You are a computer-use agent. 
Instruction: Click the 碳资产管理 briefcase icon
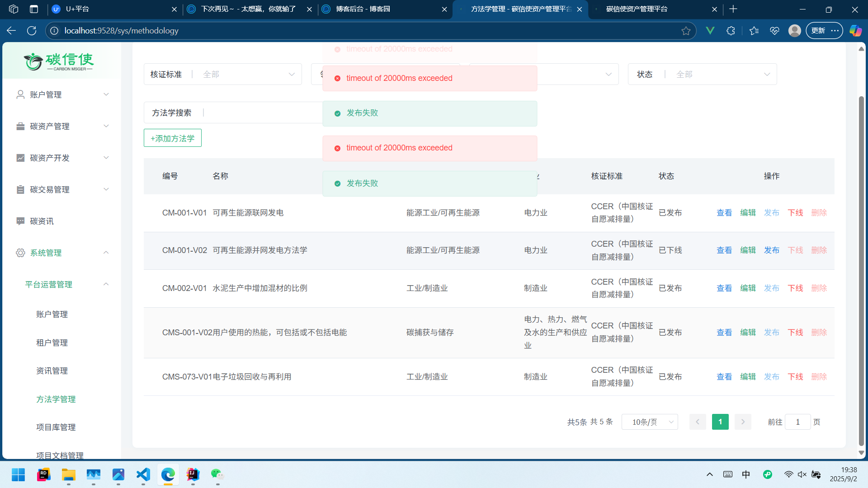click(20, 126)
